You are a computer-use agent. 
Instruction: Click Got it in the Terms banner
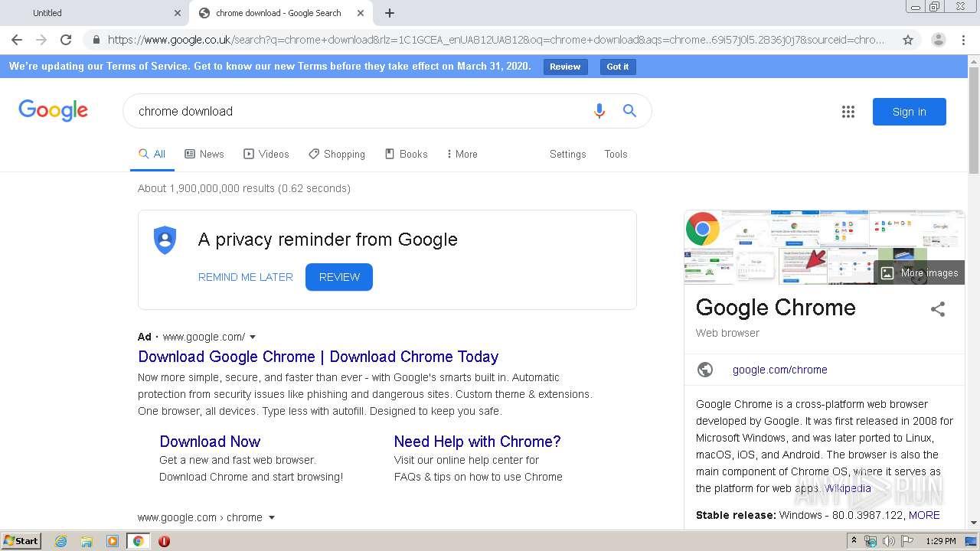pyautogui.click(x=618, y=67)
